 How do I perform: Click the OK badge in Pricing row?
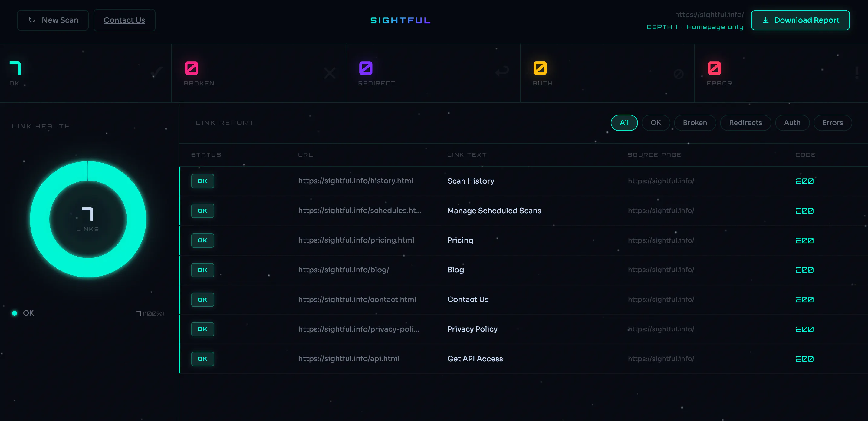tap(202, 240)
